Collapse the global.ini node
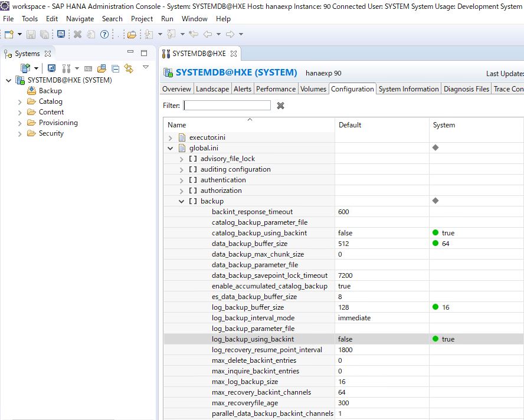This screenshot has height=420, width=524. [x=171, y=148]
